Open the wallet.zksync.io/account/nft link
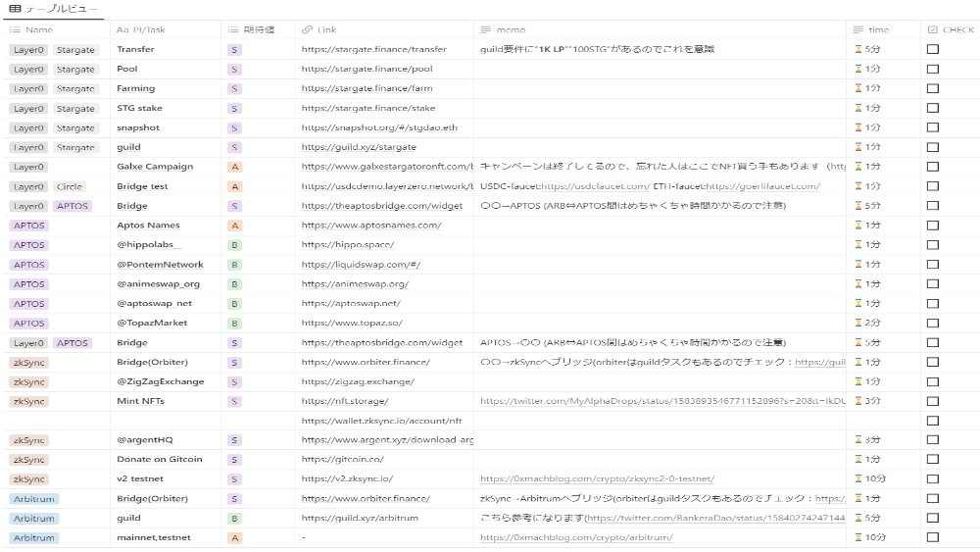980x552 pixels. pos(381,421)
